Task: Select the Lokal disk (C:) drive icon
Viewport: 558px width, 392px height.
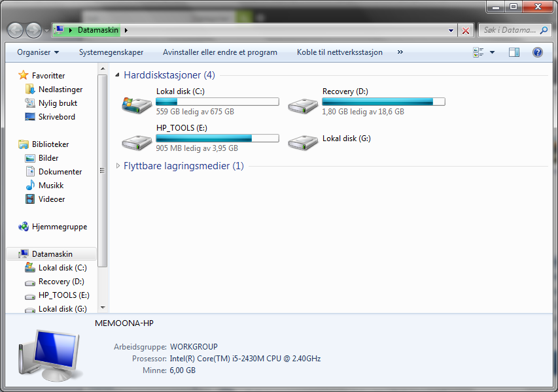Action: (x=137, y=105)
